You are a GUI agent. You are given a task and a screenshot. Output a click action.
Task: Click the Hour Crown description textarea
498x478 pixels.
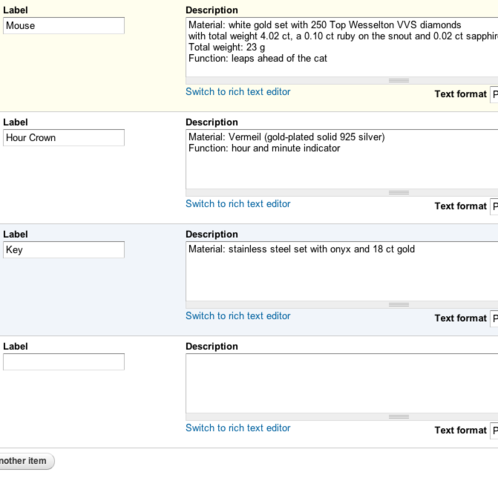click(342, 159)
